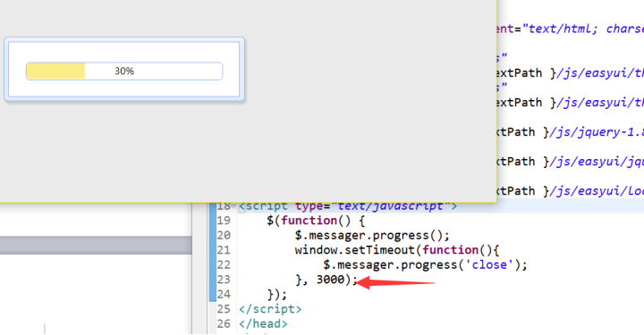Click the '/js/easyui/jqu' path text
Image resolution: width=644 pixels, height=335 pixels.
pos(597,162)
